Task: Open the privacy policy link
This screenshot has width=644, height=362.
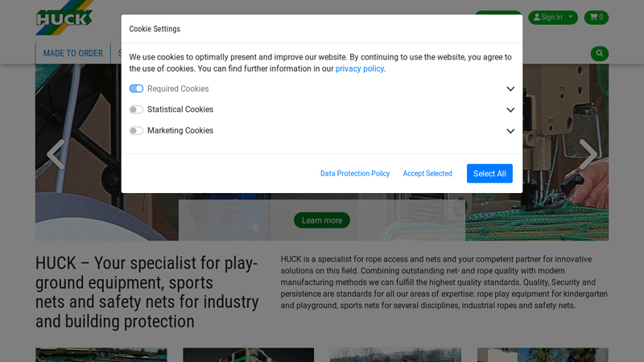Action: pyautogui.click(x=359, y=68)
